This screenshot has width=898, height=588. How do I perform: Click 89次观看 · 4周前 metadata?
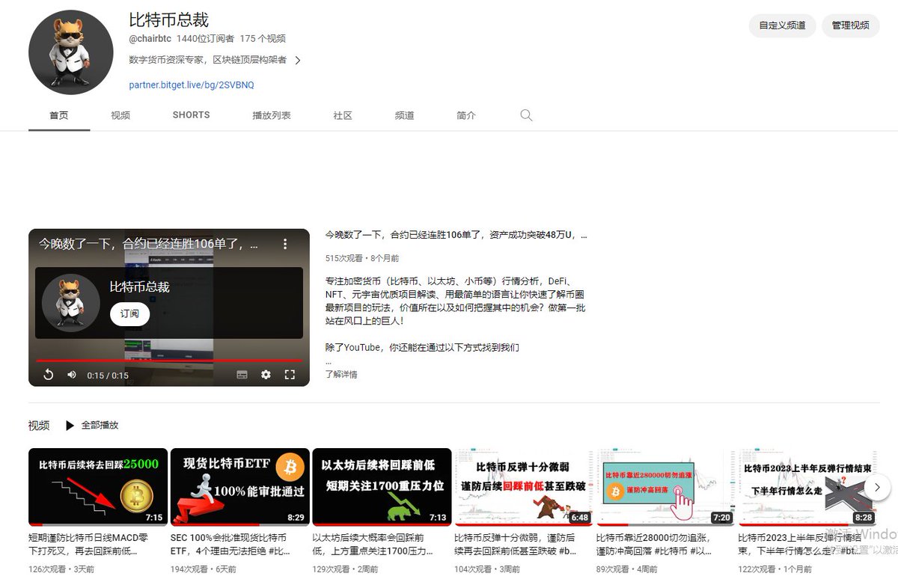coord(627,569)
